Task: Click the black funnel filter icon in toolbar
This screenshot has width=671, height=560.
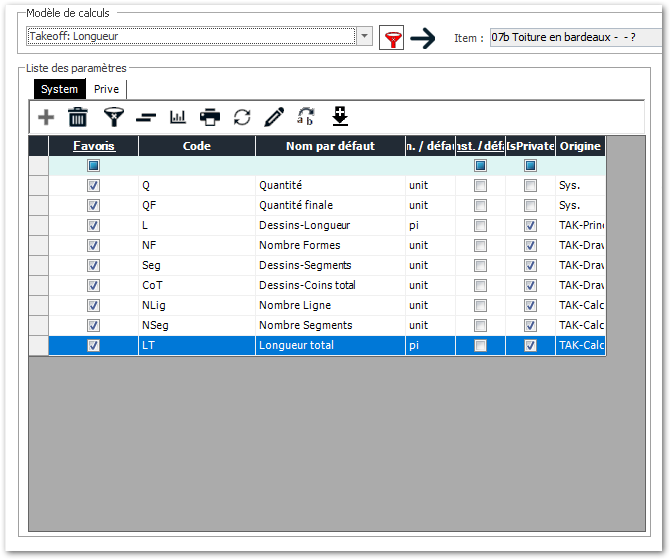Action: click(114, 117)
